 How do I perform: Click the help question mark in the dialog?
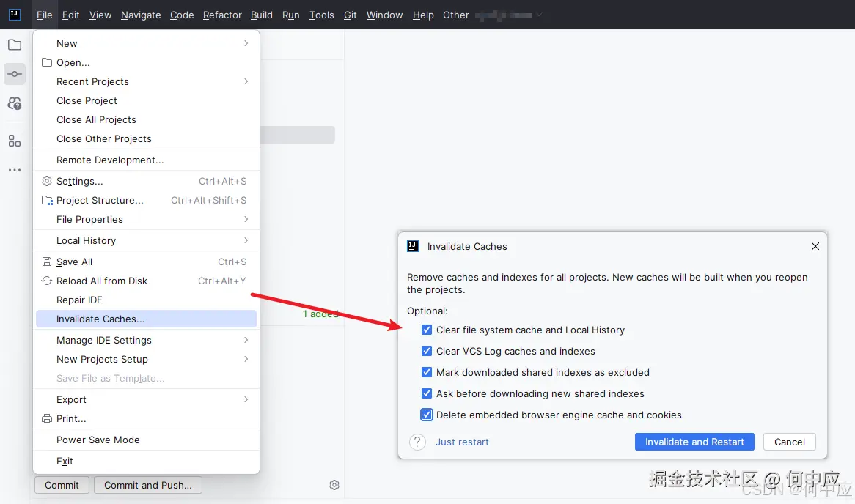[417, 442]
